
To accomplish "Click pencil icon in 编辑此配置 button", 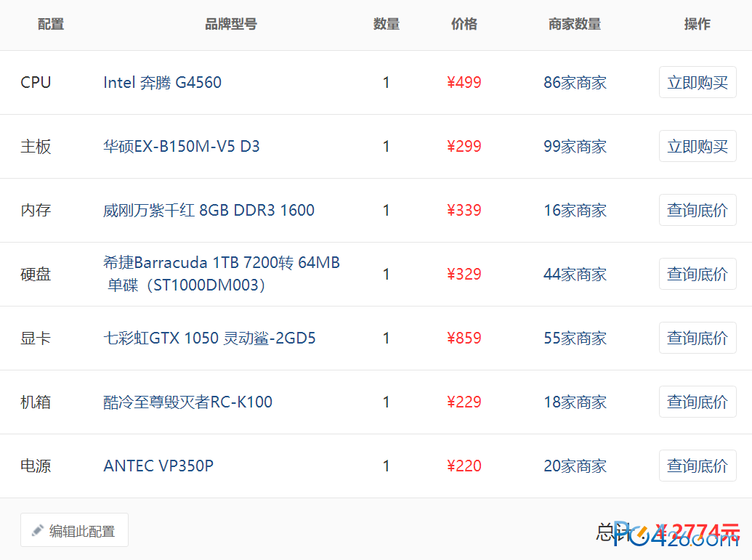I will (x=37, y=530).
